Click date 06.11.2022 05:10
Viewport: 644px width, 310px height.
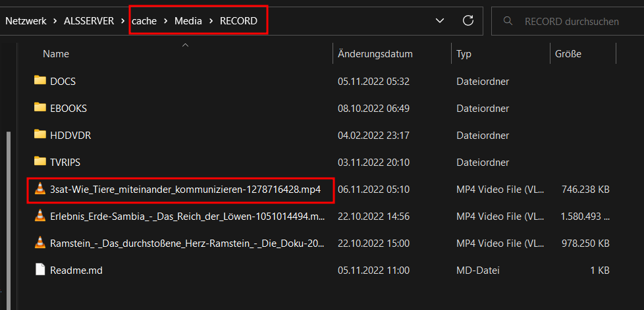[x=373, y=190]
